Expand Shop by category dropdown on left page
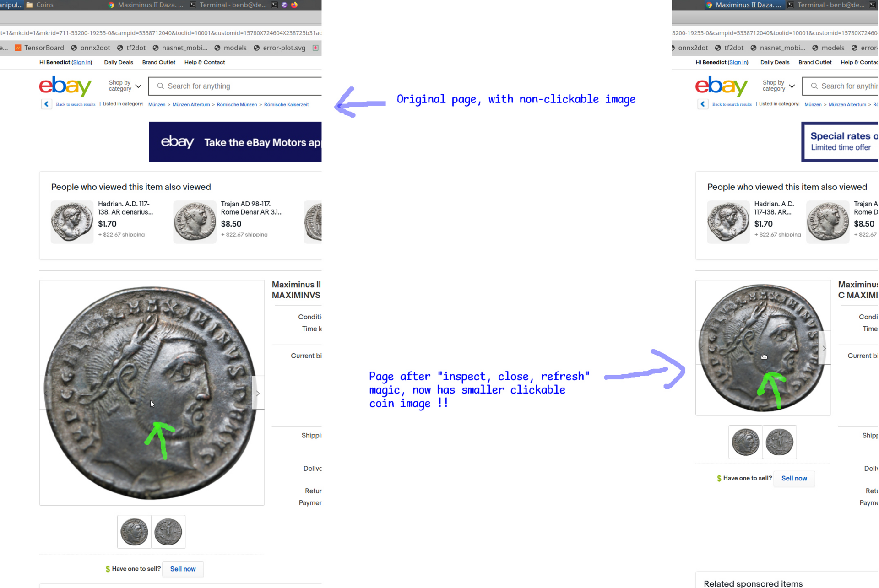The width and height of the screenshot is (879, 588). point(125,86)
